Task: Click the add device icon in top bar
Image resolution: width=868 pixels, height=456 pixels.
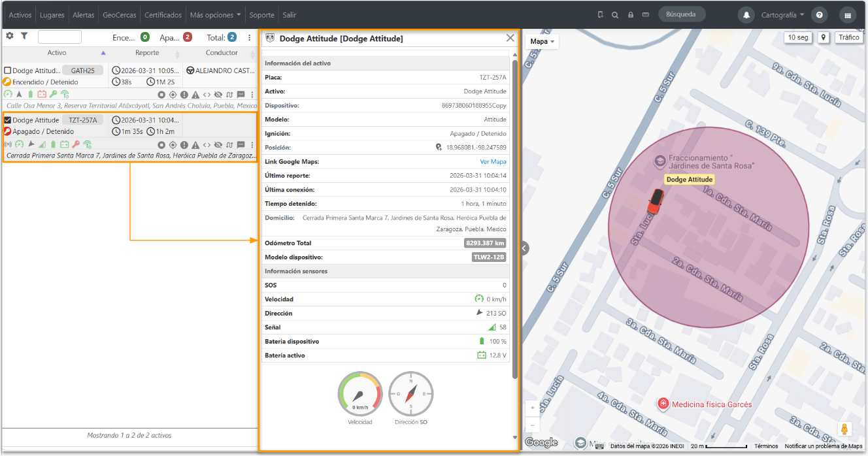Action: pyautogui.click(x=601, y=15)
